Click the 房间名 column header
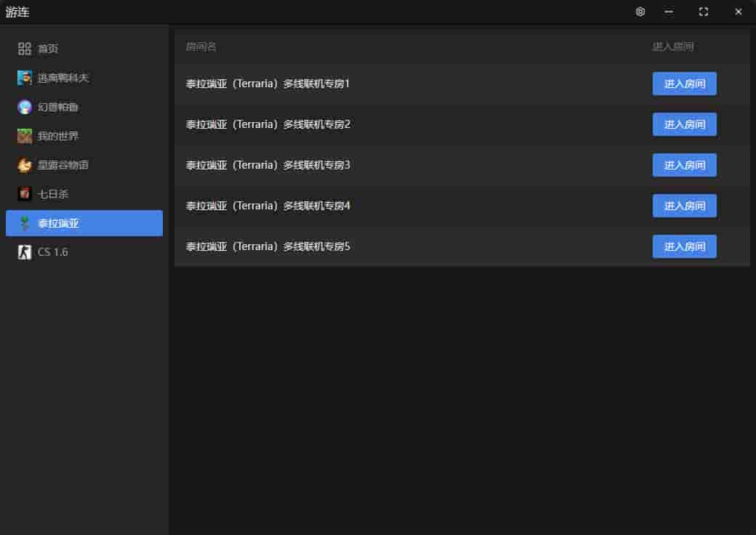The width and height of the screenshot is (756, 535). click(201, 47)
